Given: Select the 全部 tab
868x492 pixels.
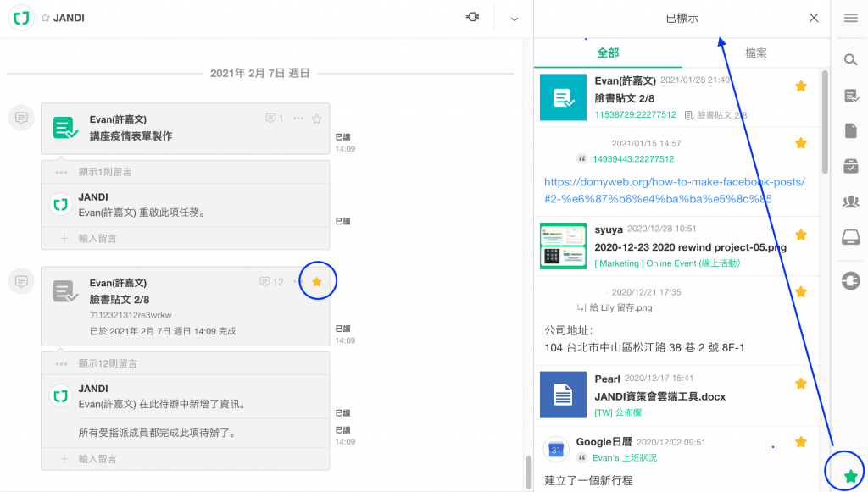Looking at the screenshot, I should pyautogui.click(x=608, y=53).
